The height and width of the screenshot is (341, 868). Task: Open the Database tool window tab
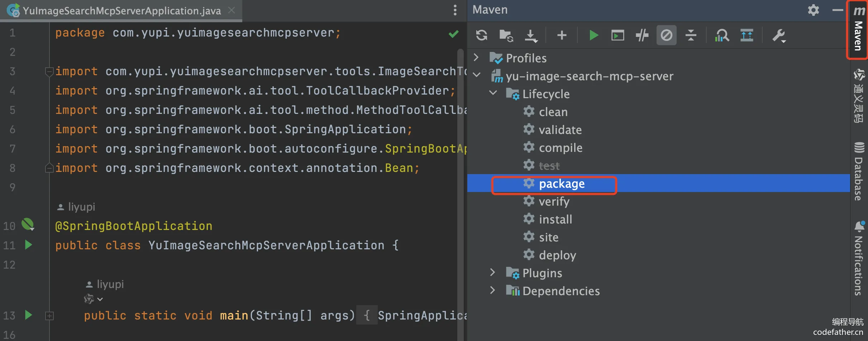(859, 171)
